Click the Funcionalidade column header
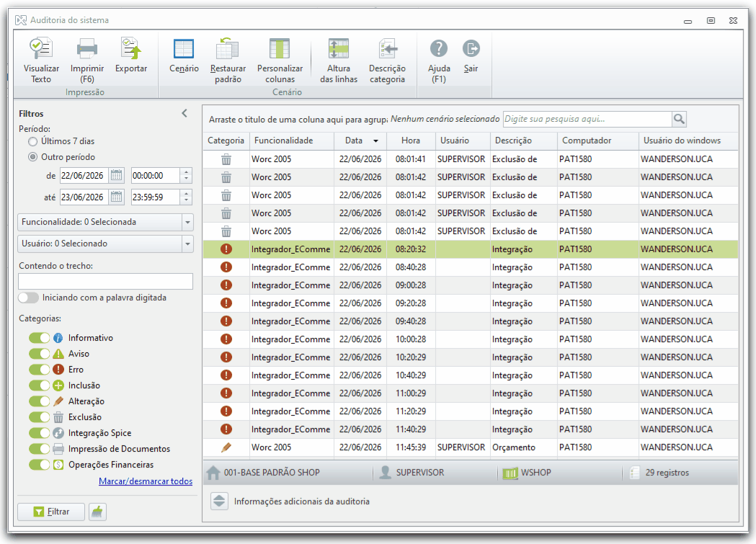 click(292, 141)
